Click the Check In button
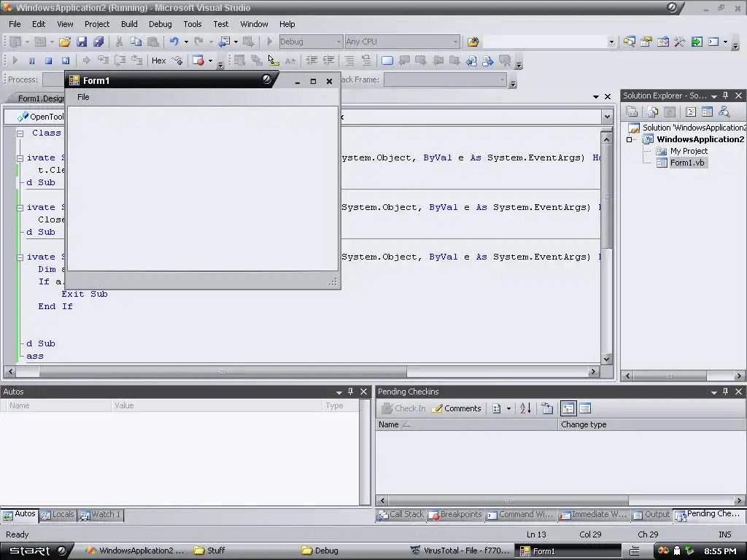This screenshot has height=560, width=747. (404, 408)
